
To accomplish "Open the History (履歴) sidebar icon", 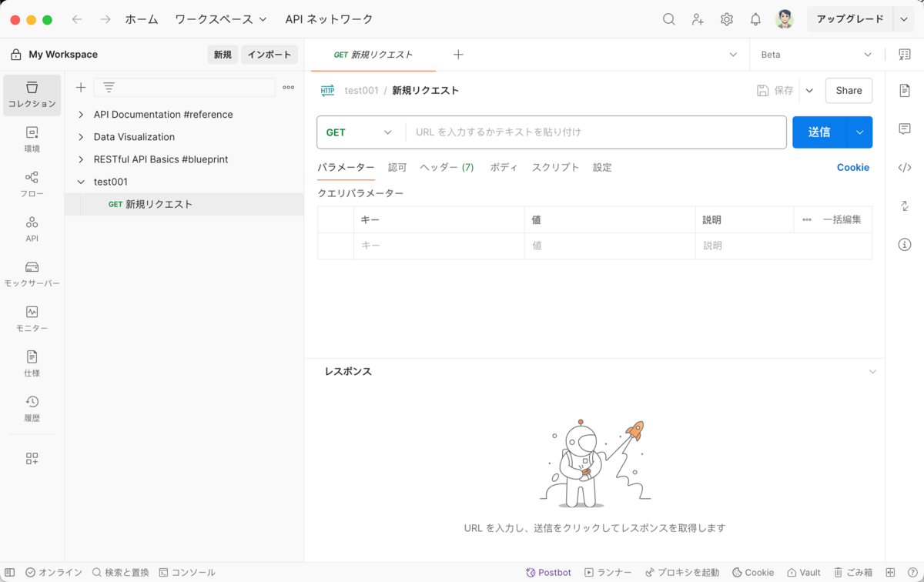I will click(x=32, y=409).
